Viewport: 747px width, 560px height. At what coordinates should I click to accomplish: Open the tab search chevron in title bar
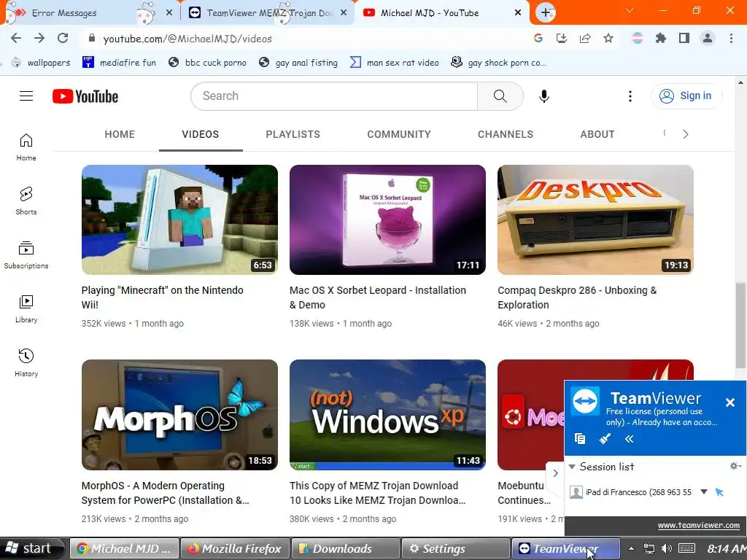630,10
